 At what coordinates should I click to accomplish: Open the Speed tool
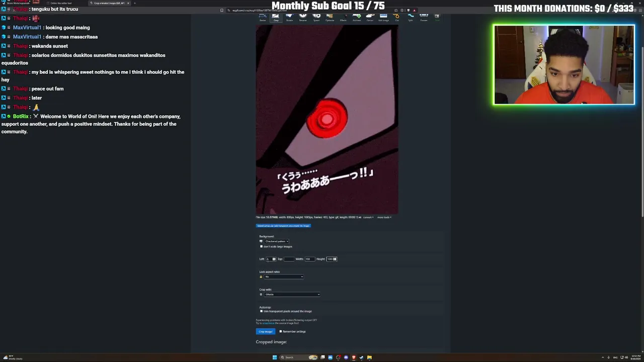[x=316, y=18]
